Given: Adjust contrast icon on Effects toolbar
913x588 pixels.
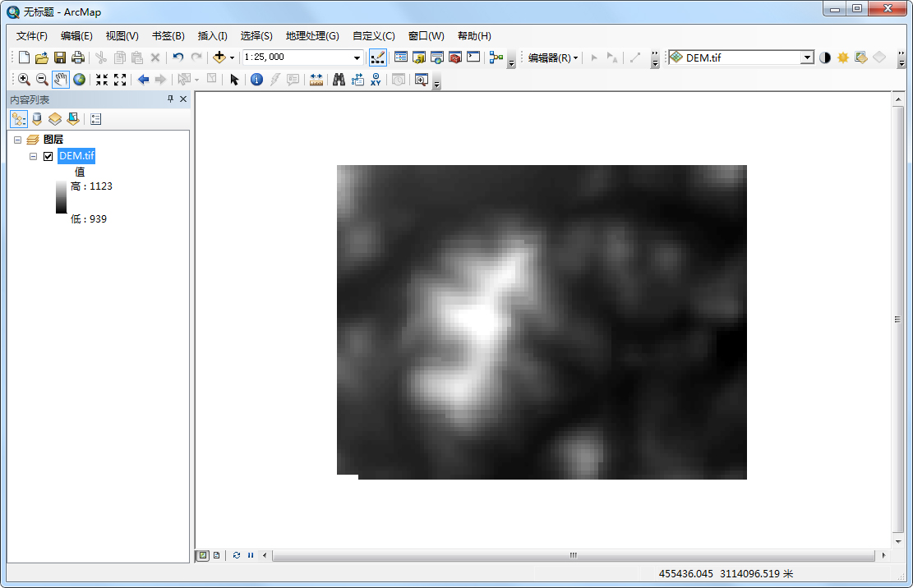Looking at the screenshot, I should tap(824, 57).
